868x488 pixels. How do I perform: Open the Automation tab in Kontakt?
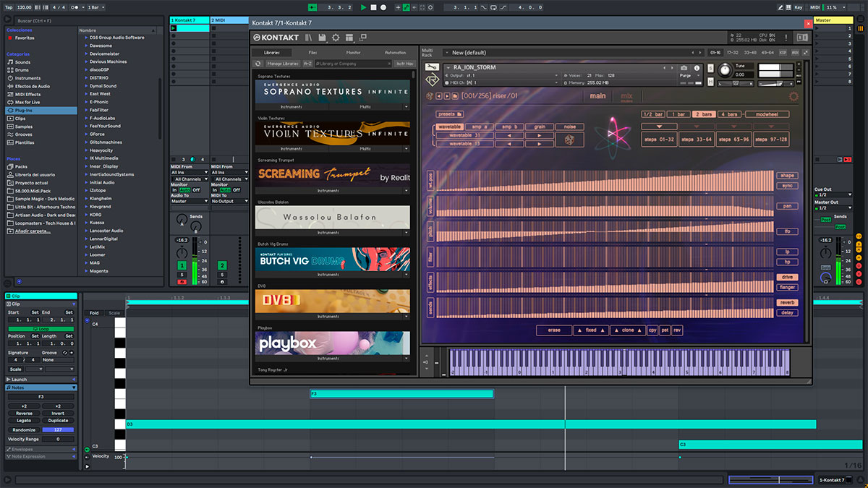pos(395,53)
